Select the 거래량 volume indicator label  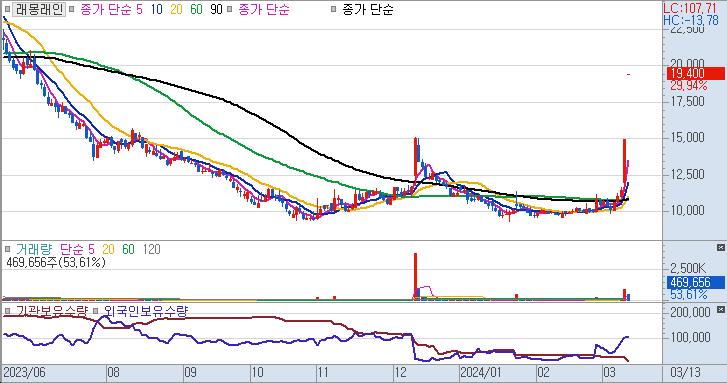click(x=34, y=249)
